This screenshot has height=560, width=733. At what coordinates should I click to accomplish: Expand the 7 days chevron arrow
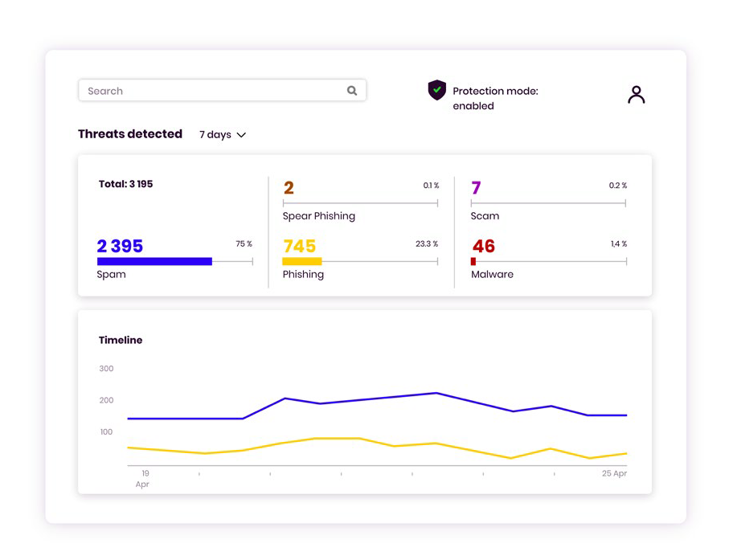[x=241, y=135]
